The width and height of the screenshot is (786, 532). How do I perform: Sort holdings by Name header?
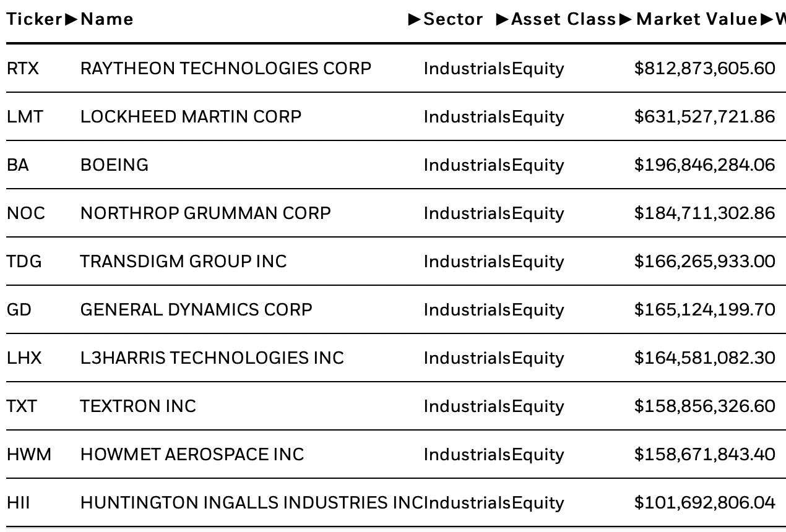[107, 19]
